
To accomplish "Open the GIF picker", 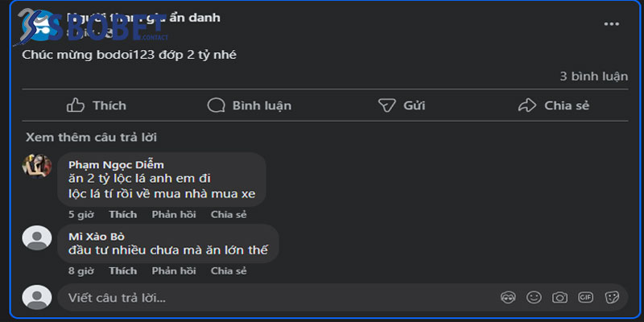I will click(x=585, y=297).
